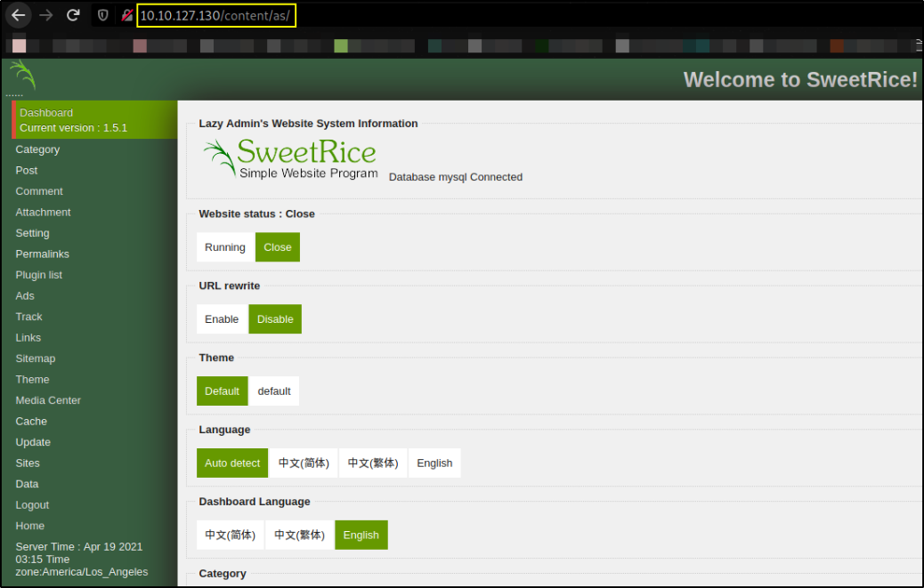The width and height of the screenshot is (924, 588).
Task: Click the SweetRice leaf logo in header
Action: pos(22,76)
